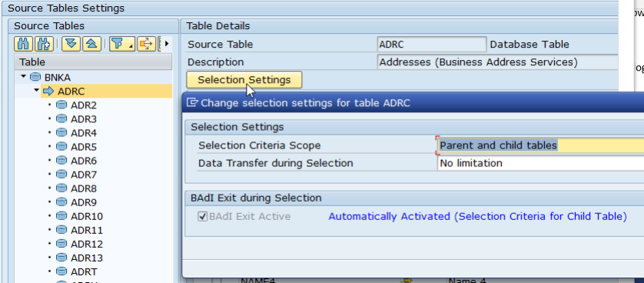The image size is (644, 283).
Task: Open the filter funnel toolbar button
Action: point(122,44)
